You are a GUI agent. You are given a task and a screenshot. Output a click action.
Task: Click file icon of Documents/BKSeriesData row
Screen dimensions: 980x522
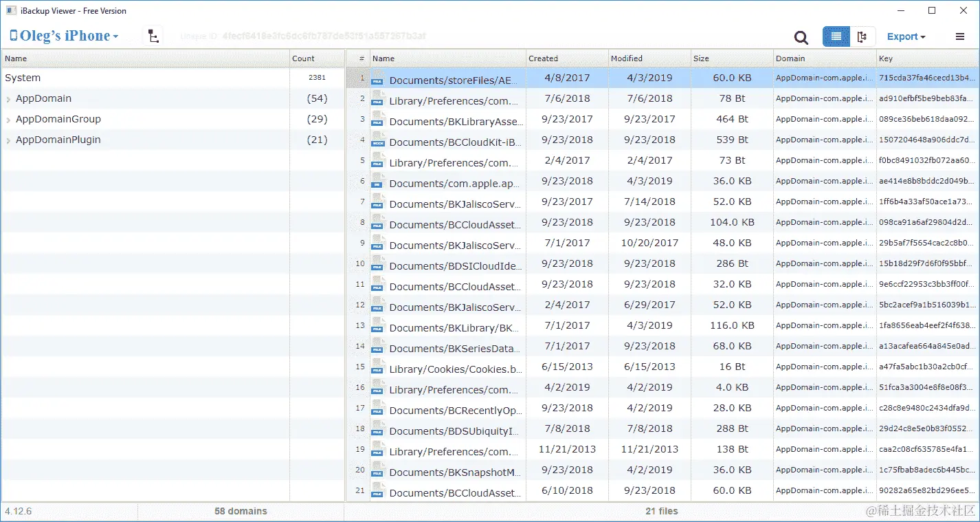point(378,346)
